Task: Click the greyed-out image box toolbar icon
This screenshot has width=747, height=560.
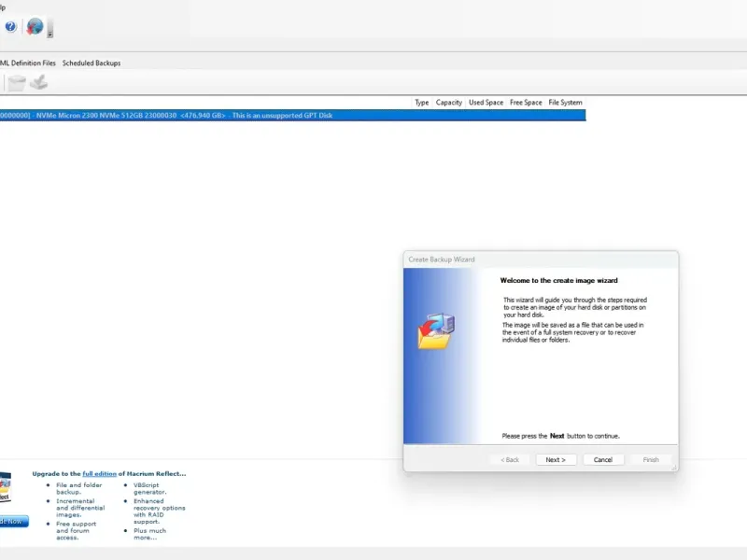Action: [17, 83]
